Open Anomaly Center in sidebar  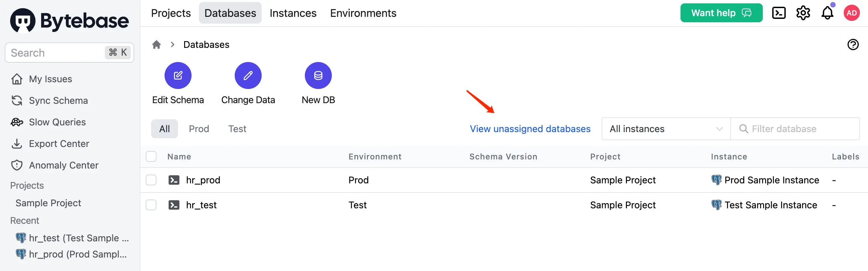(64, 165)
